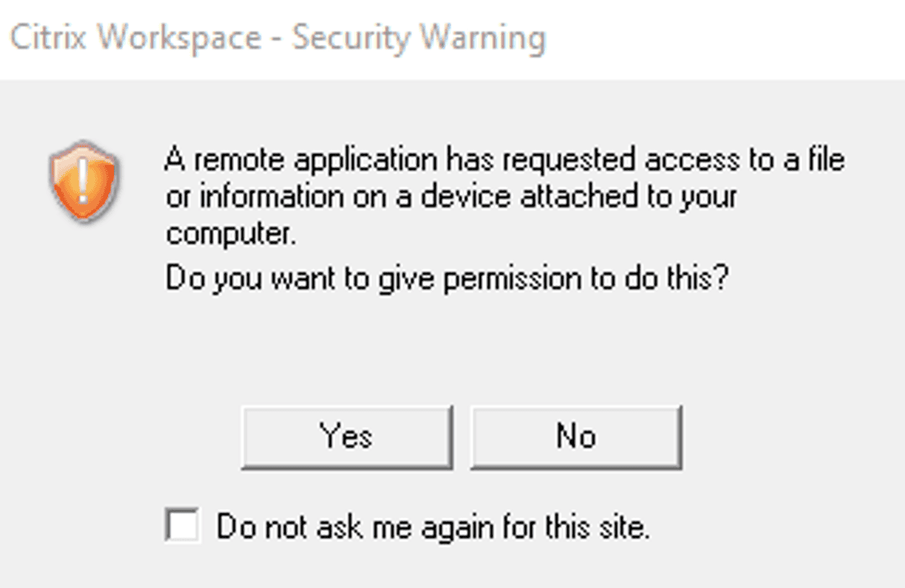Click the 'or information on a device' text line
The image size is (905, 588).
451,197
